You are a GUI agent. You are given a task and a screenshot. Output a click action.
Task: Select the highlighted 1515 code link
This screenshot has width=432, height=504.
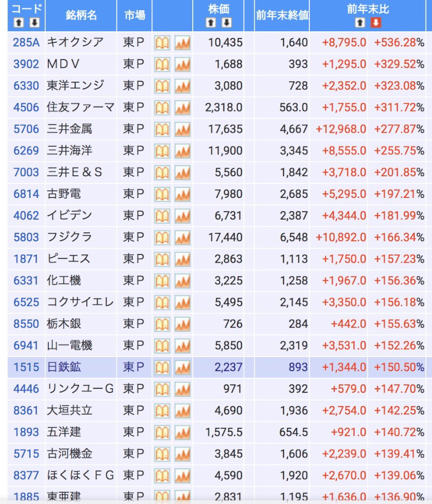26,367
